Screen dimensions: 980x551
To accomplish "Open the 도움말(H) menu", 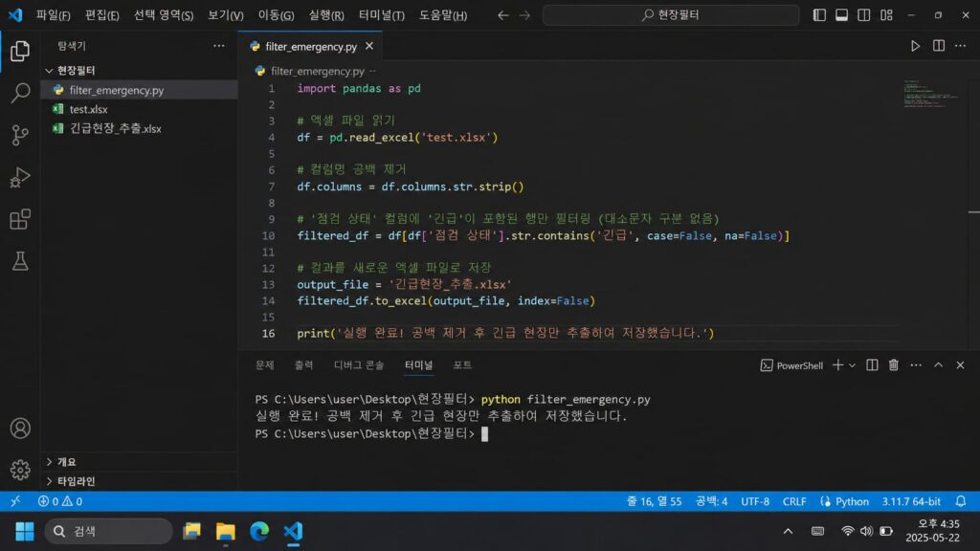I will pyautogui.click(x=443, y=15).
